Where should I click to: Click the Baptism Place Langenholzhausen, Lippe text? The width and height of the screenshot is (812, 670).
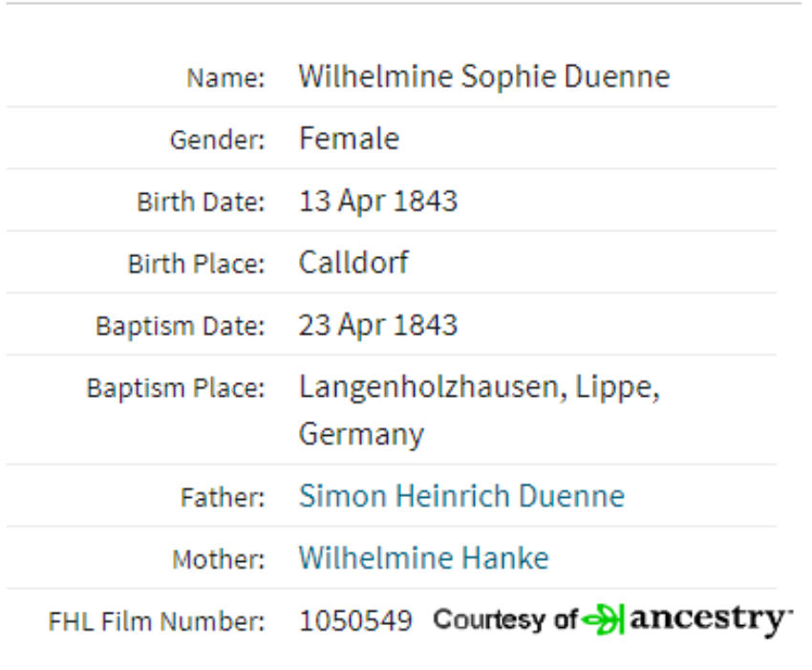point(480,388)
